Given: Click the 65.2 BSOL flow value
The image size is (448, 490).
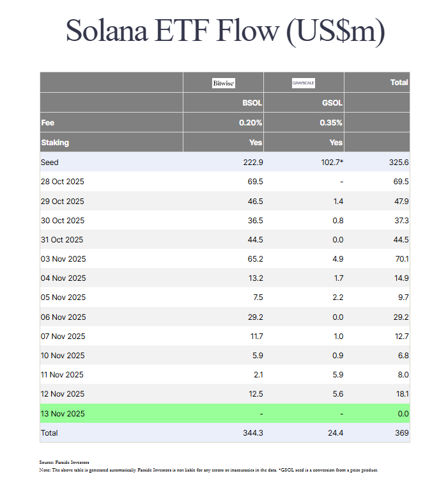Looking at the screenshot, I should (x=254, y=259).
